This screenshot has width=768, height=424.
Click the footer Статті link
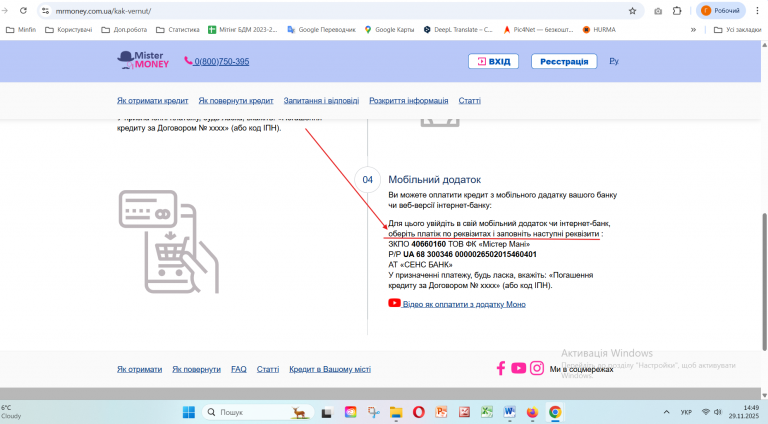[268, 369]
